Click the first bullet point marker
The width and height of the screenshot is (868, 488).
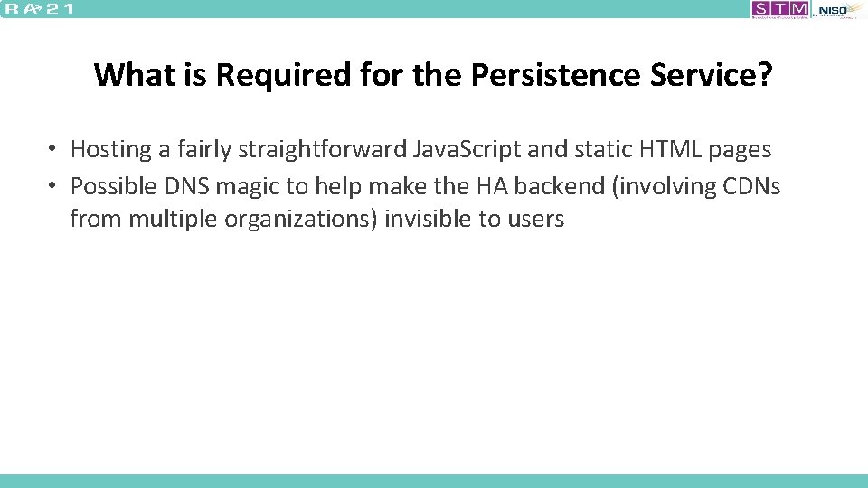tap(54, 148)
